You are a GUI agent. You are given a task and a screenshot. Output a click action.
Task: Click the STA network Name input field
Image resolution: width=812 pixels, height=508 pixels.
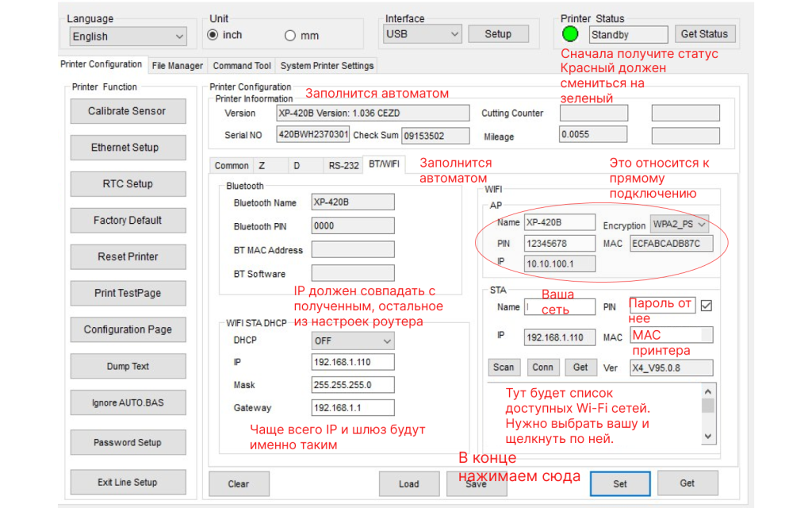point(559,307)
